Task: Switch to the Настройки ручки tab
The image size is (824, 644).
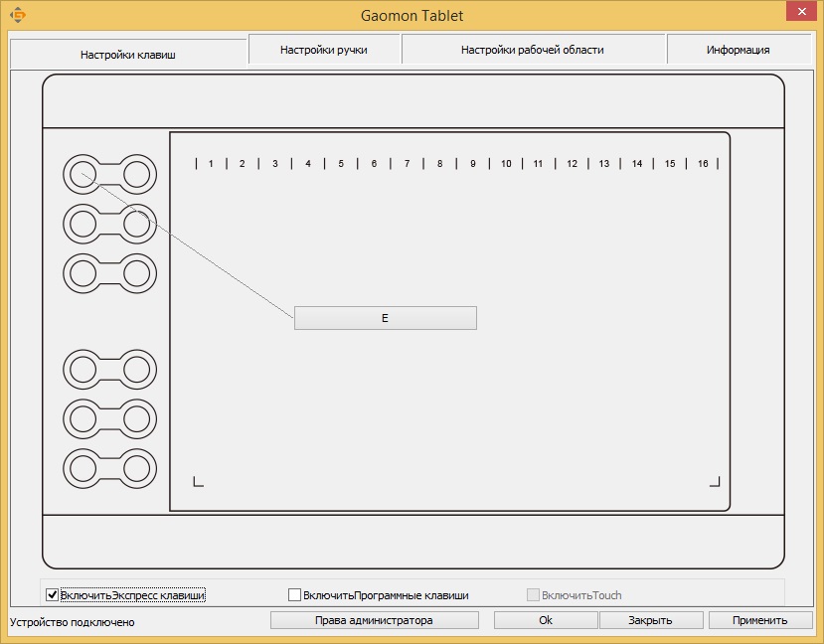Action: pos(324,50)
